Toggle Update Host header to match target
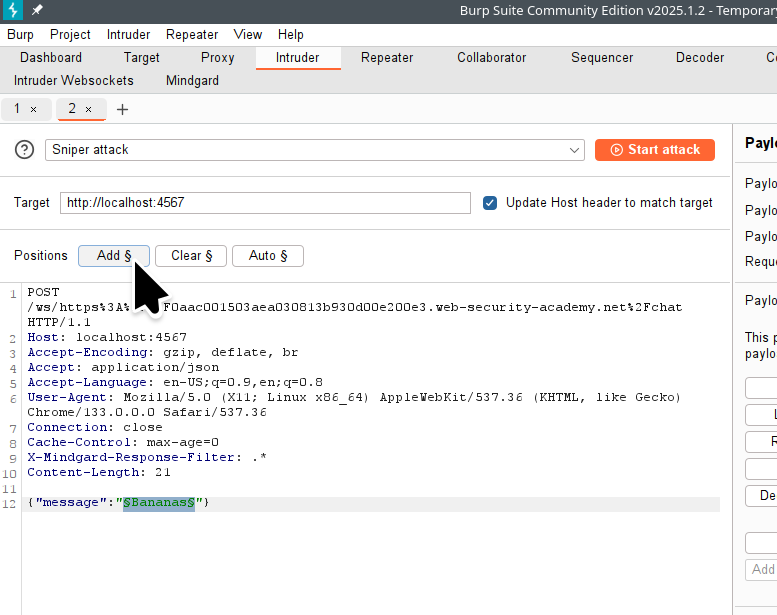Viewport: 777px width, 615px height. coord(490,203)
